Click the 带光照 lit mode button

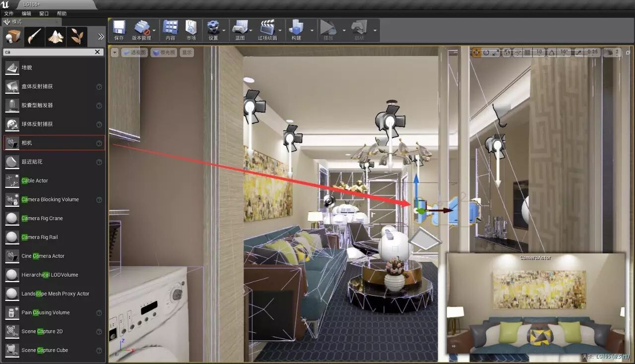click(164, 52)
